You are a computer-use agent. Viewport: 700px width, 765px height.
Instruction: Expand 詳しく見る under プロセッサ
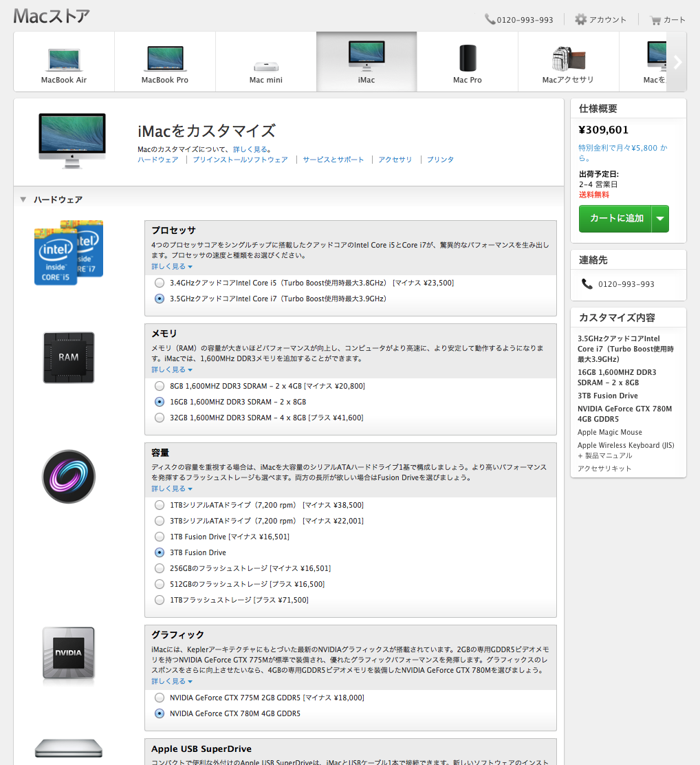pyautogui.click(x=172, y=266)
